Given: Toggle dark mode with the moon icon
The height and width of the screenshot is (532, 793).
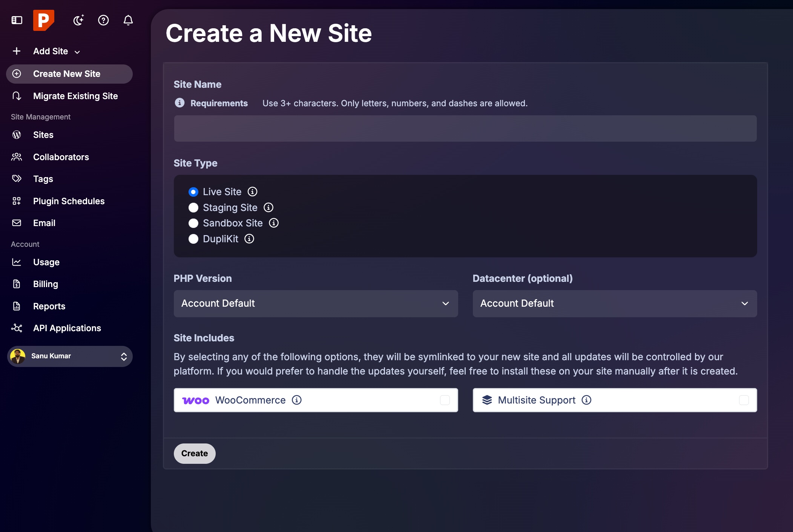Looking at the screenshot, I should click(78, 20).
